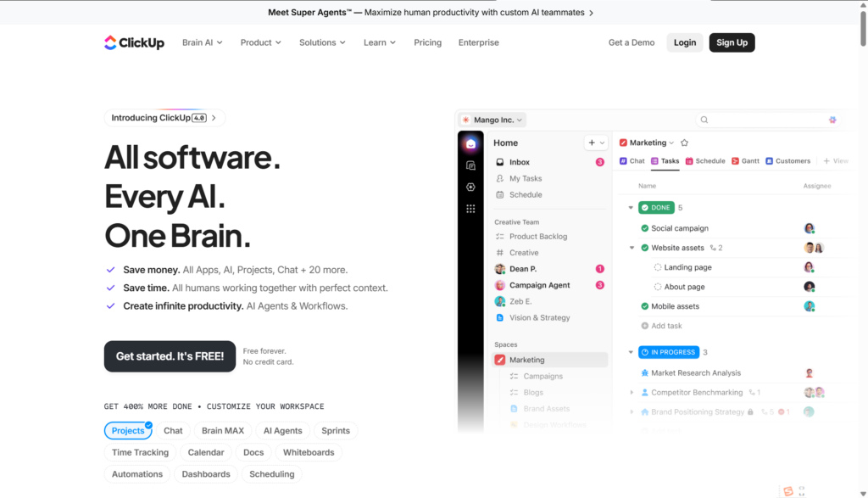The height and width of the screenshot is (498, 868).
Task: Mark the Landing page subtask status circle
Action: click(658, 267)
